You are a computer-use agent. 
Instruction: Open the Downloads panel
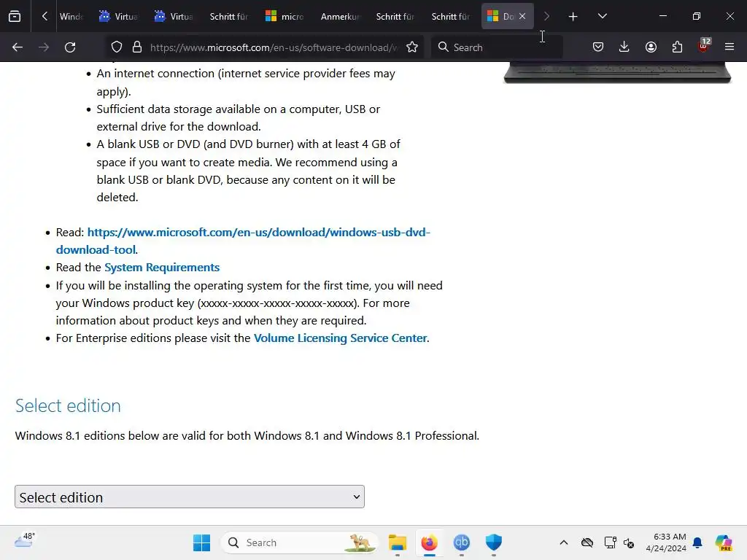tap(624, 47)
